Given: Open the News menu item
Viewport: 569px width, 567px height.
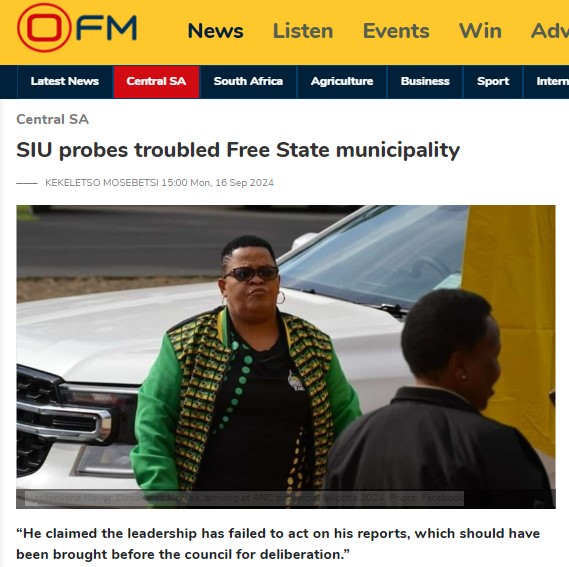Looking at the screenshot, I should pyautogui.click(x=216, y=31).
